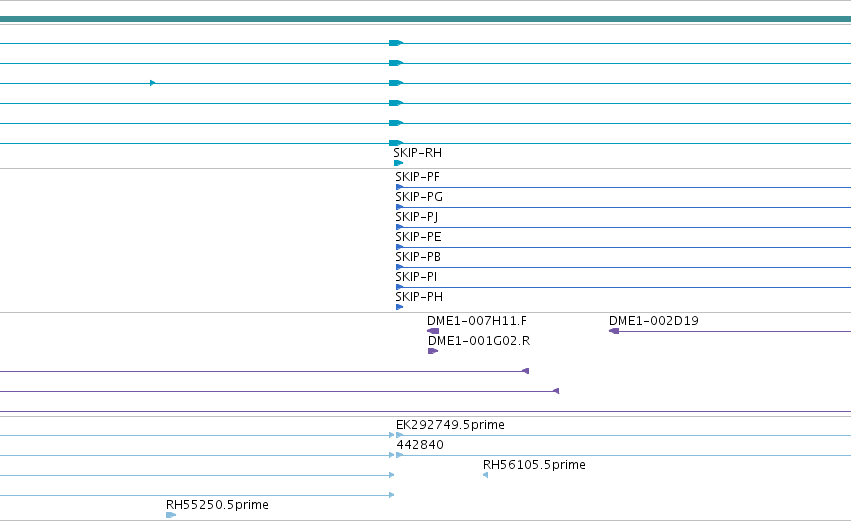Click the SKIP-PH label

coord(419,297)
